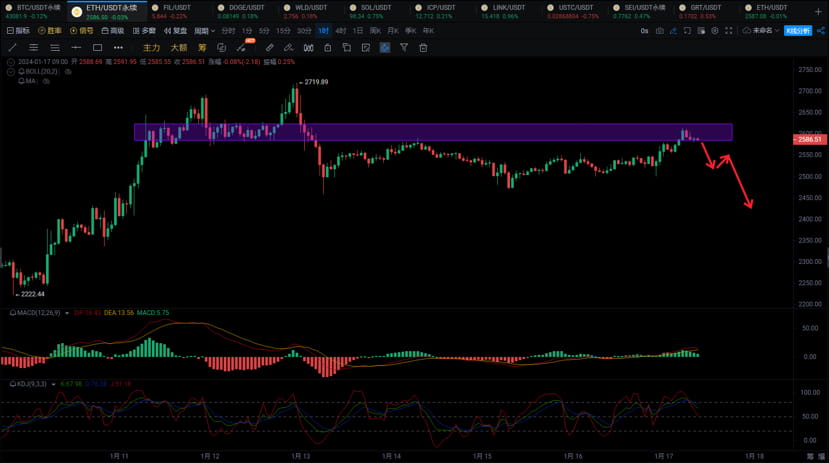Click the purple resistance zone rectangle

[434, 132]
